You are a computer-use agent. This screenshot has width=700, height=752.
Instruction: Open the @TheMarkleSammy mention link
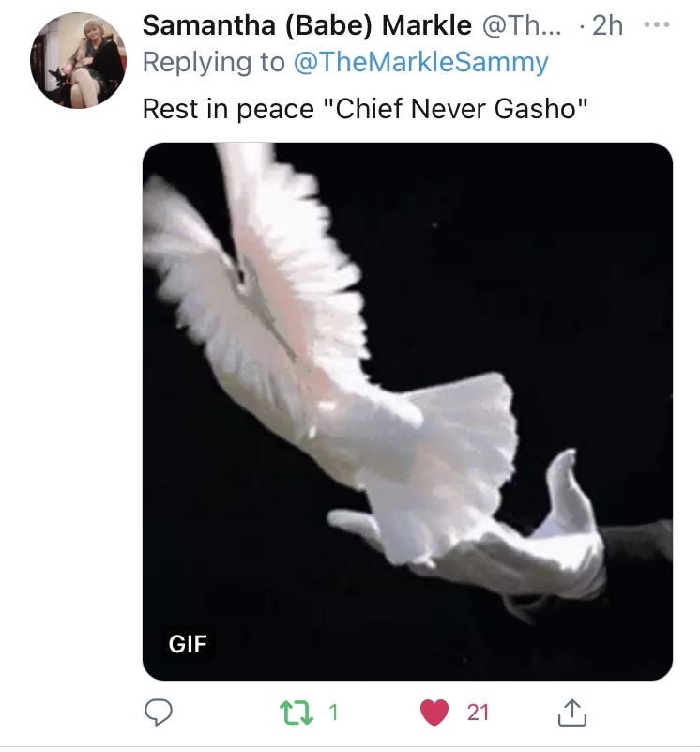[x=420, y=62]
